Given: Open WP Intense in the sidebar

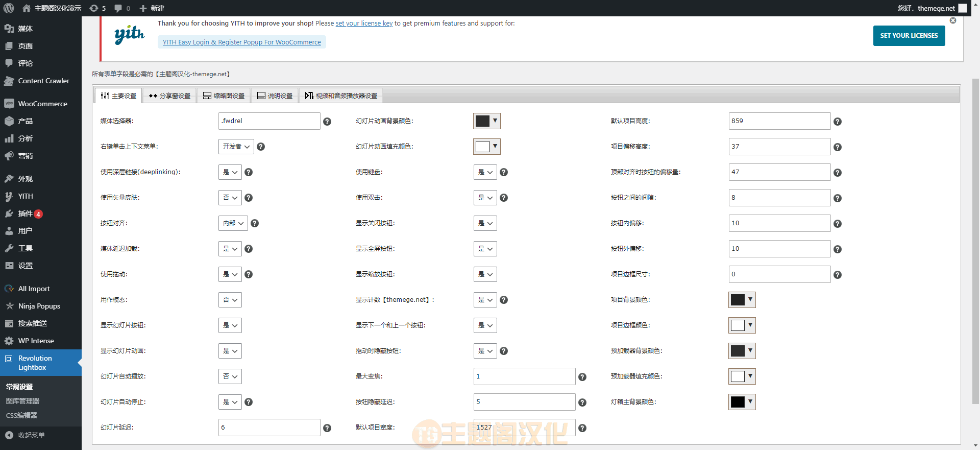Looking at the screenshot, I should pos(41,341).
